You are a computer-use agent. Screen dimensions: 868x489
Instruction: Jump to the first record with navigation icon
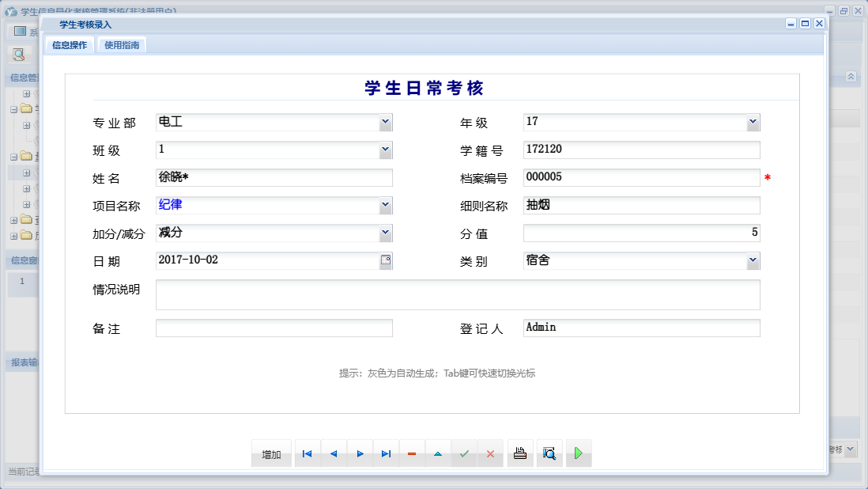coord(307,453)
